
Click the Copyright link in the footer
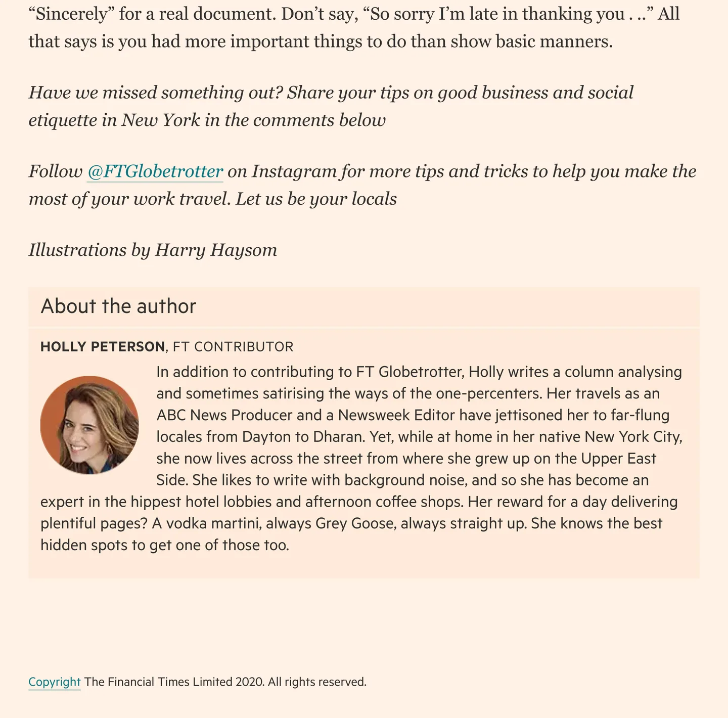click(55, 682)
